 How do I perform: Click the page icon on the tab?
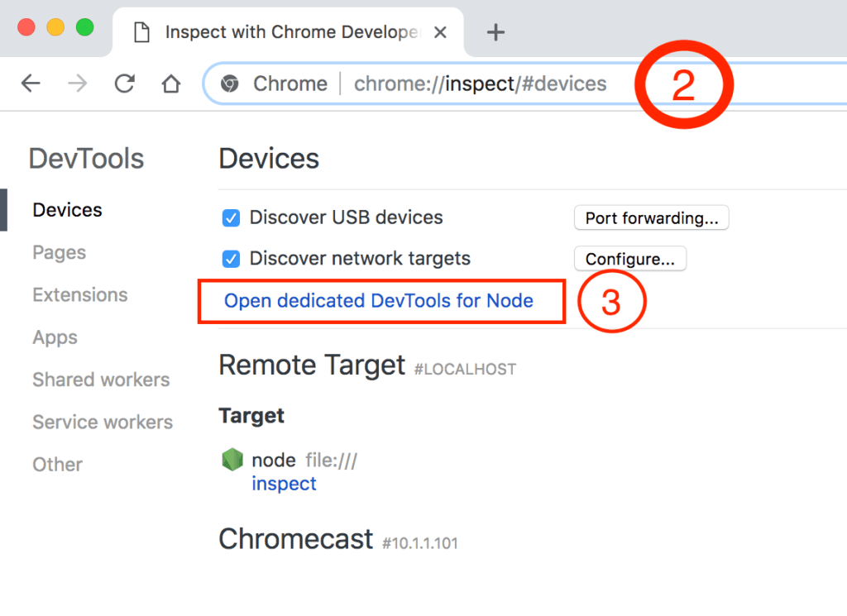coord(142,32)
